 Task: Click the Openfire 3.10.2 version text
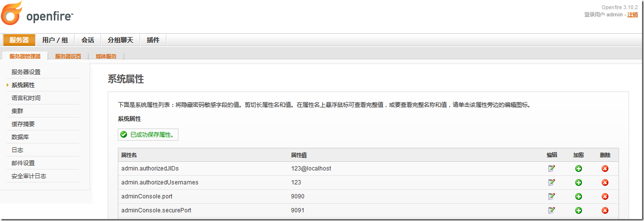[x=619, y=7]
